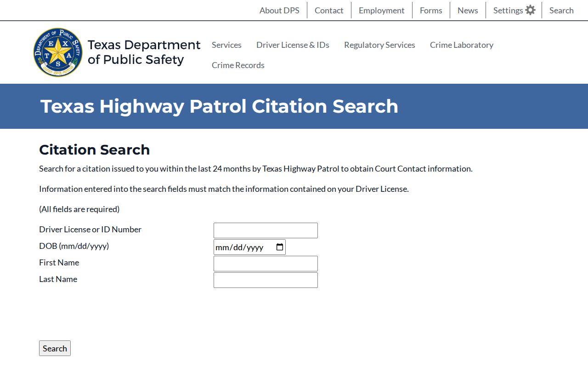
Task: Click the First Name input field
Action: click(x=266, y=264)
